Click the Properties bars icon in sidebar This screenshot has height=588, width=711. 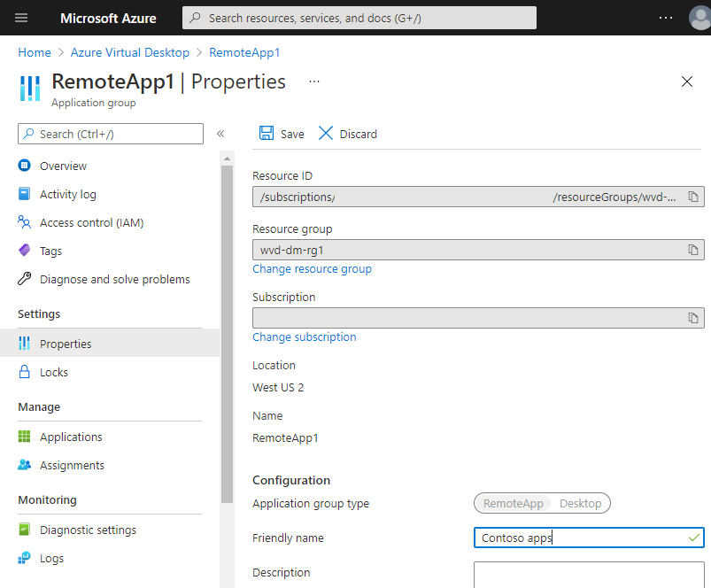tap(25, 344)
